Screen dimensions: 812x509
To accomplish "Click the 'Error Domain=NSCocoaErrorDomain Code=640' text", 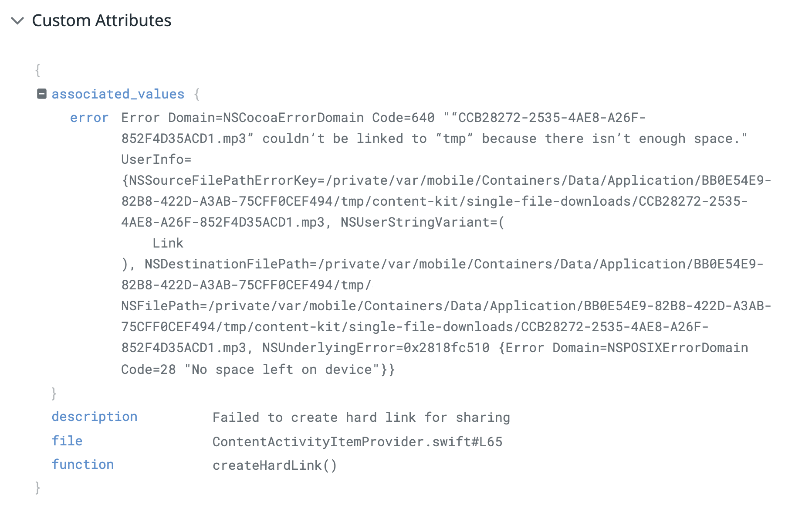I will 277,118.
